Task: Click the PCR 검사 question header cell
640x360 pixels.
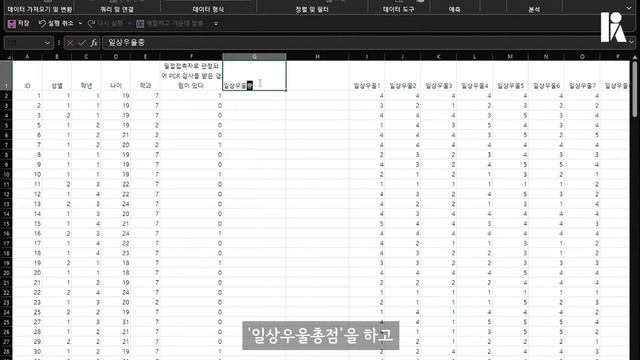Action: [191, 76]
